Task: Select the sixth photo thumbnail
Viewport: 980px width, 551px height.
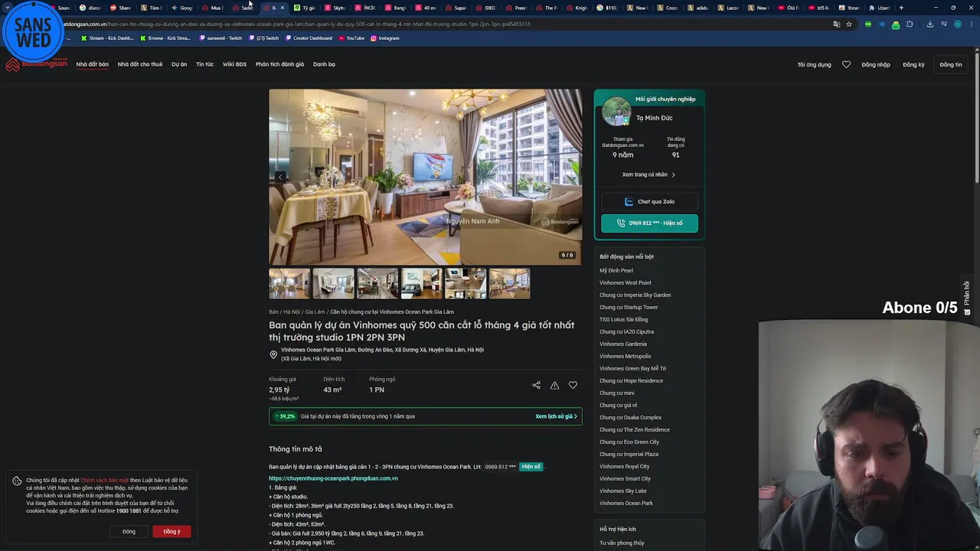Action: [510, 283]
